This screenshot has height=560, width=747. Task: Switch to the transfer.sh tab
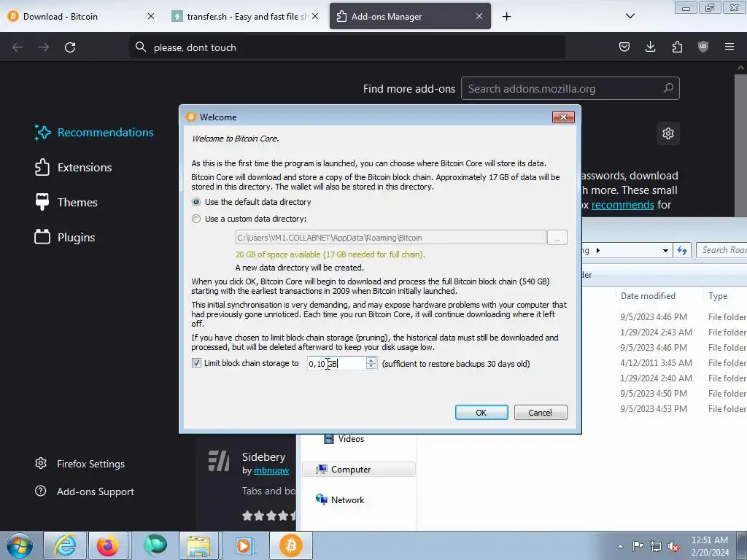(245, 16)
